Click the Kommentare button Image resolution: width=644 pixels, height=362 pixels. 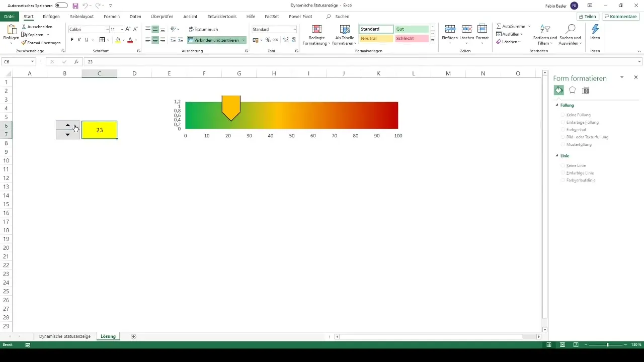pyautogui.click(x=620, y=17)
